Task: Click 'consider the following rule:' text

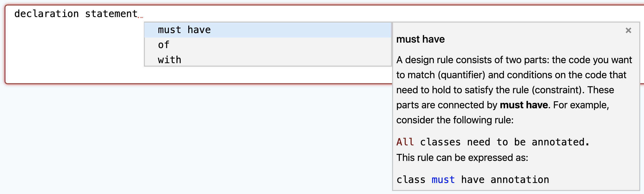Action: (x=455, y=120)
